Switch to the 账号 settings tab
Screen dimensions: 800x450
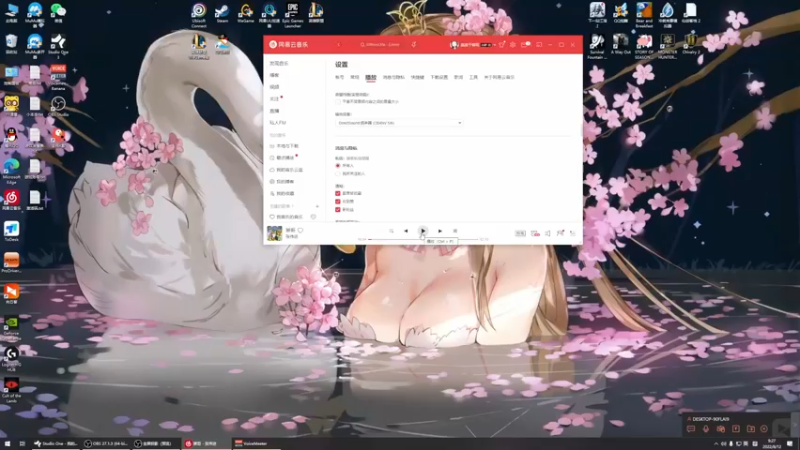[339, 78]
